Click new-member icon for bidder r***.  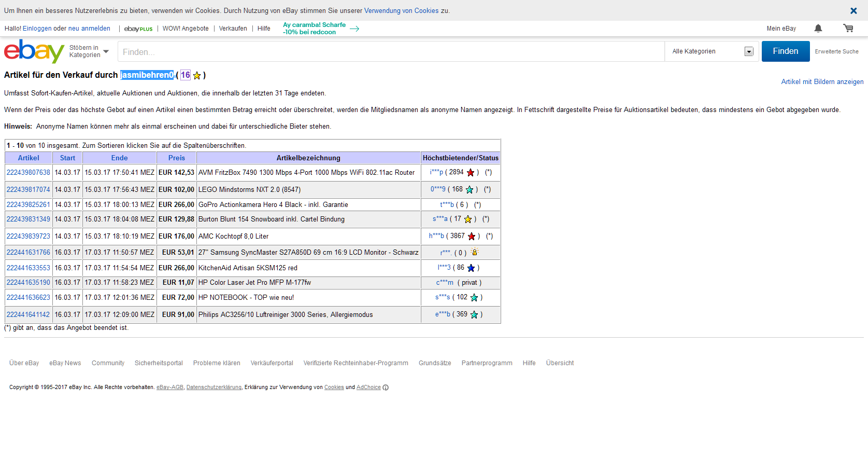click(x=475, y=252)
